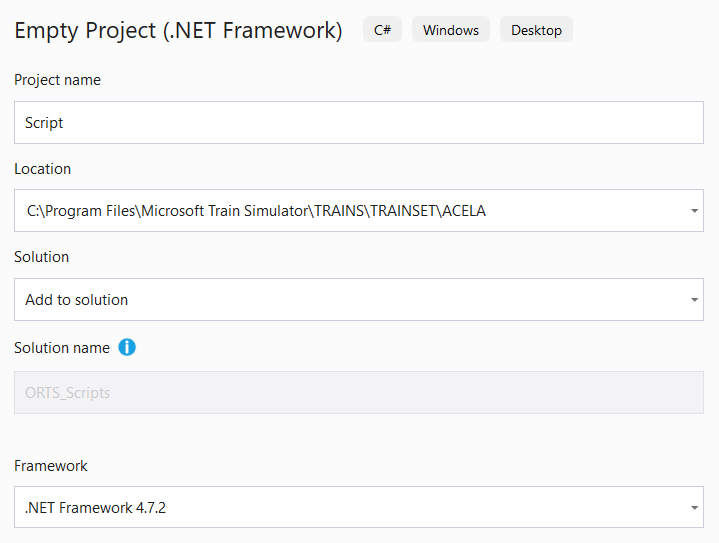Viewport: 719px width, 543px height.
Task: Click the Solution dropdown arrow
Action: click(694, 300)
